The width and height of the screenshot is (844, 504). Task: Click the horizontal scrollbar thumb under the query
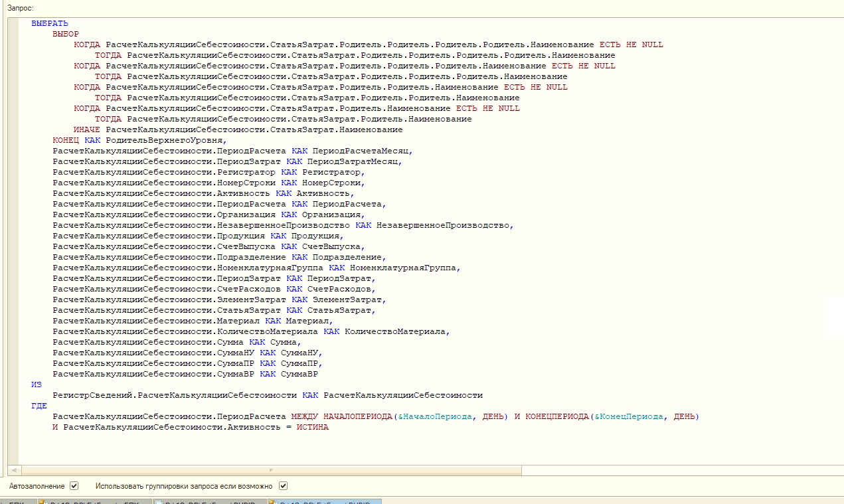click(271, 469)
